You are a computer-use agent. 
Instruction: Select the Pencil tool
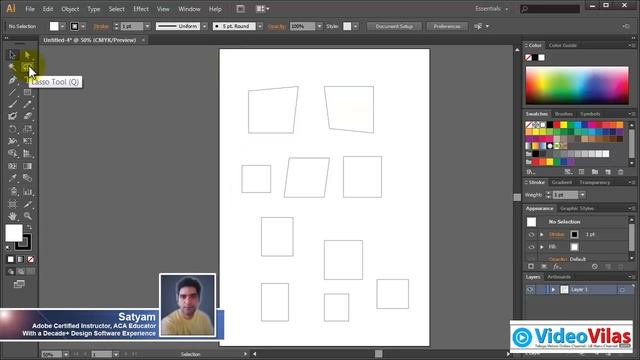click(27, 104)
